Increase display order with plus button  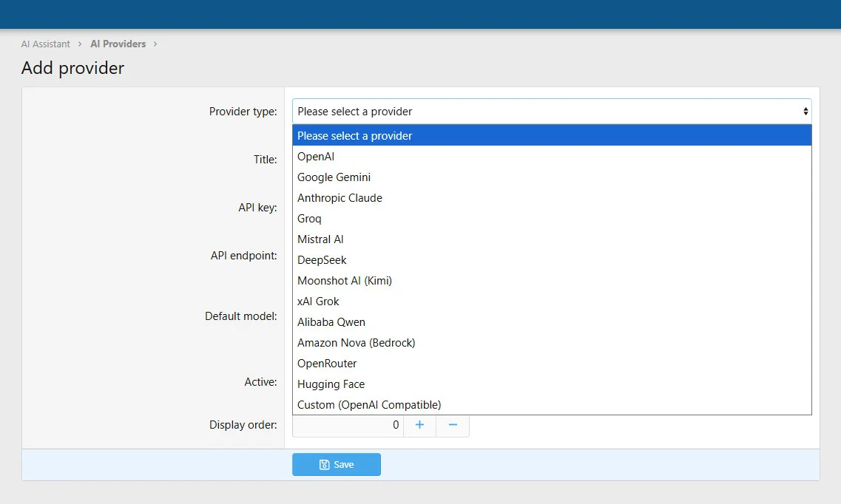coord(419,425)
